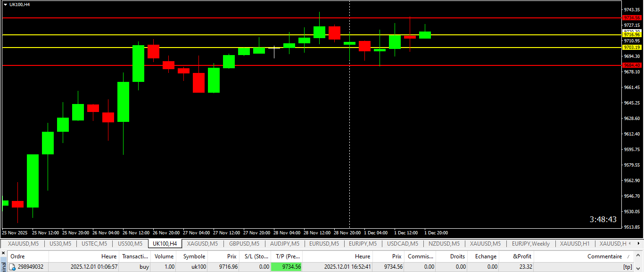Image resolution: width=644 pixels, height=272 pixels.
Task: Select the red 9734.56 price label
Action: pyautogui.click(x=631, y=18)
